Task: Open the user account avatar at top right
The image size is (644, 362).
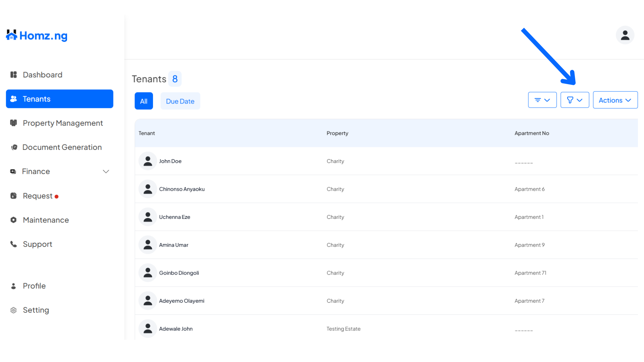Action: tap(625, 35)
